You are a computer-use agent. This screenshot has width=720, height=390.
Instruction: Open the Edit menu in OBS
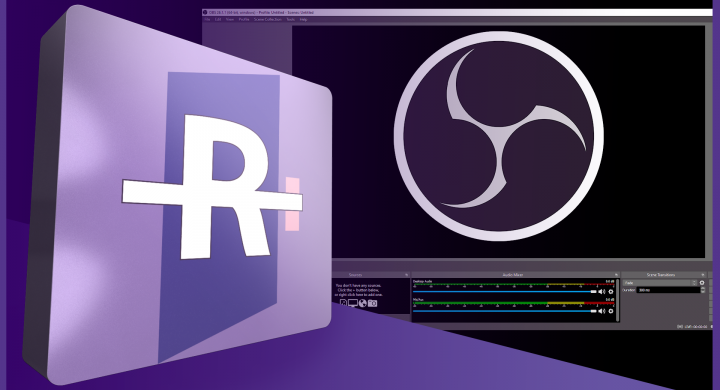point(218,20)
